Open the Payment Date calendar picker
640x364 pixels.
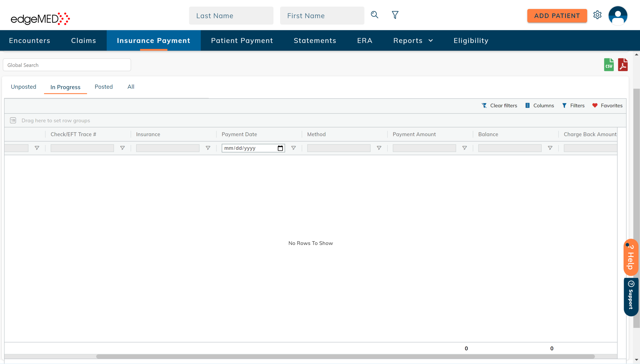280,148
